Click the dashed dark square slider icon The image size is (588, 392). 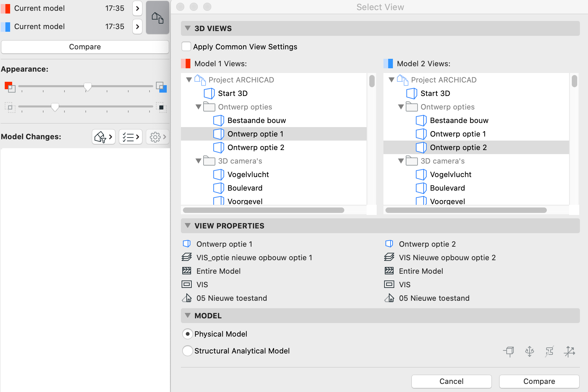tap(161, 107)
